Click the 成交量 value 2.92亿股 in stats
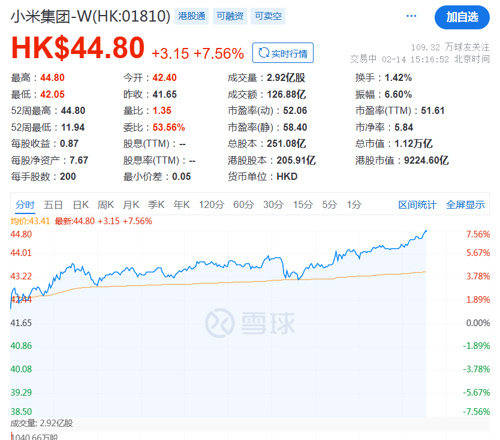500x440 pixels. (286, 78)
